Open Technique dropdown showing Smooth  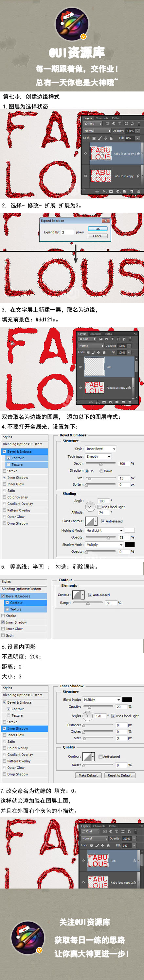coord(98,457)
